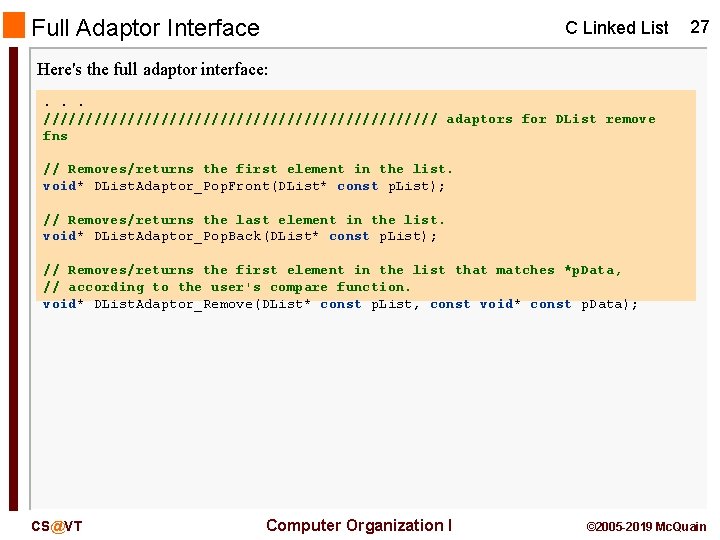This screenshot has height=540, width=720.
Task: Click the DListAdaptor_PopBack declaration line
Action: click(x=240, y=236)
